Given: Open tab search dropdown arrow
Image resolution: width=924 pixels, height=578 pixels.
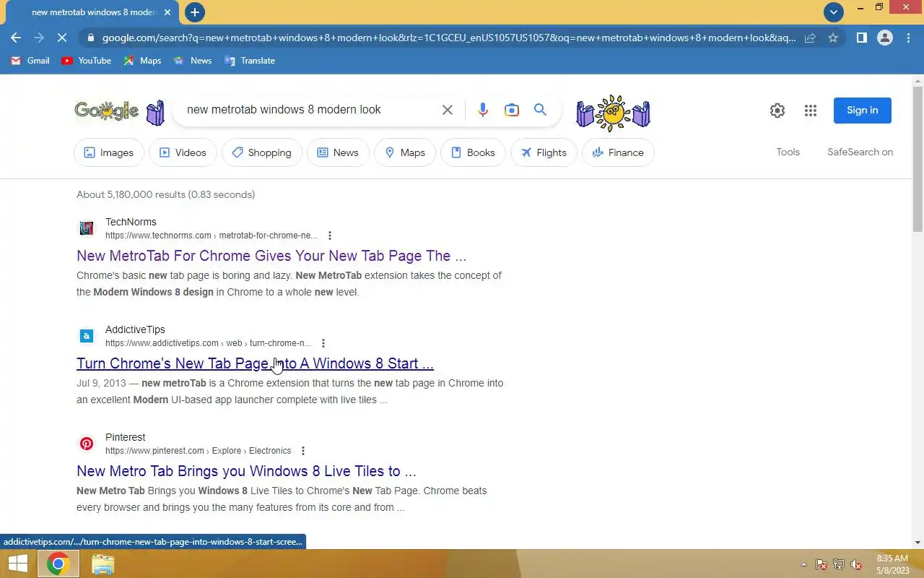Looking at the screenshot, I should coord(834,12).
